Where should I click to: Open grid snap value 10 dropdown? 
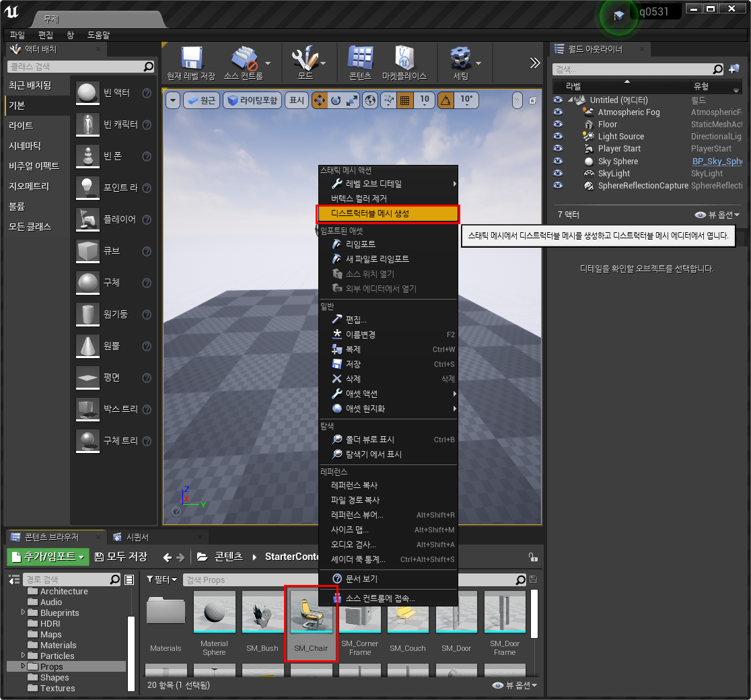[x=425, y=100]
